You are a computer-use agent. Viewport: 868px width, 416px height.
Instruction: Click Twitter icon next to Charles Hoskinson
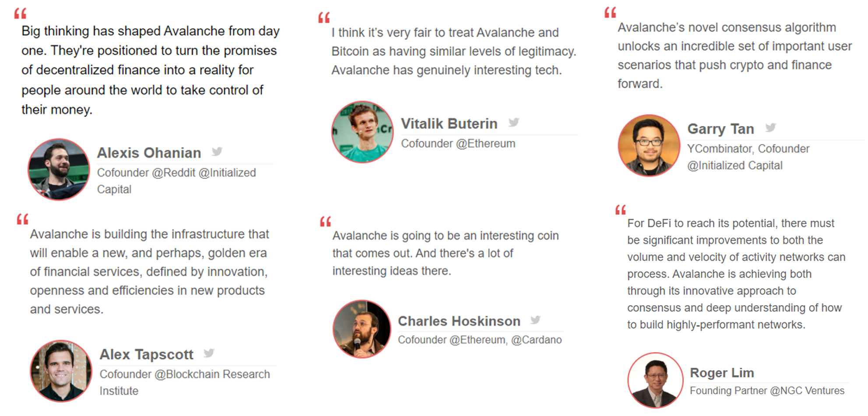(535, 320)
